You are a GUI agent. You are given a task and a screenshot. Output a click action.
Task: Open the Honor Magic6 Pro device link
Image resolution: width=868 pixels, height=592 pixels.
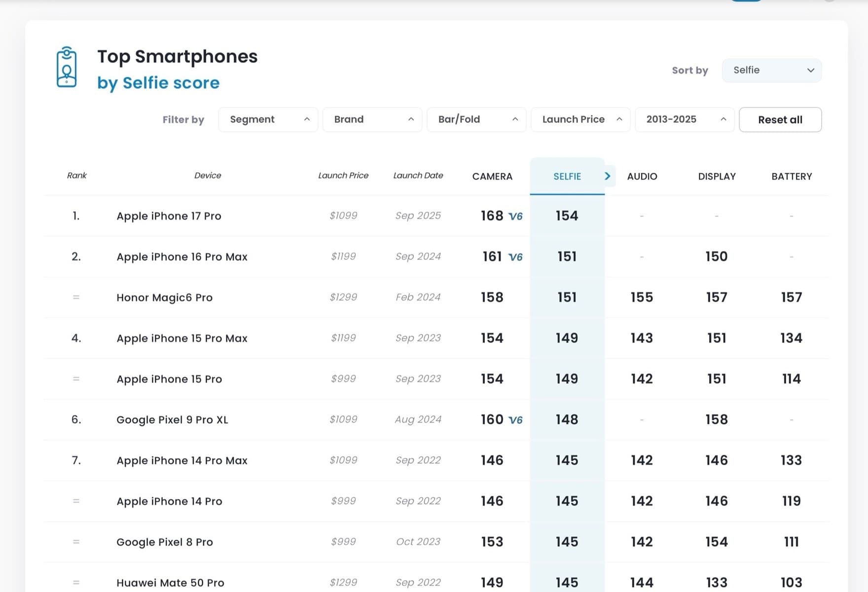(x=164, y=297)
